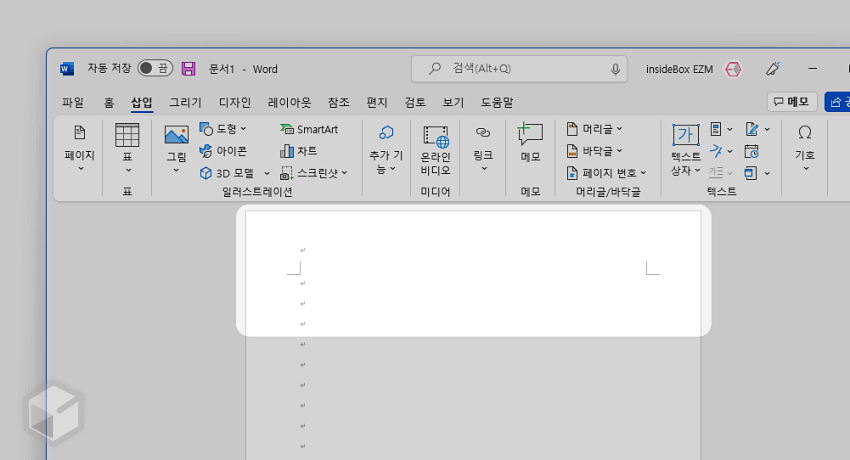This screenshot has width=850, height=460.
Task: Open the 도움말 tab
Action: pyautogui.click(x=497, y=102)
